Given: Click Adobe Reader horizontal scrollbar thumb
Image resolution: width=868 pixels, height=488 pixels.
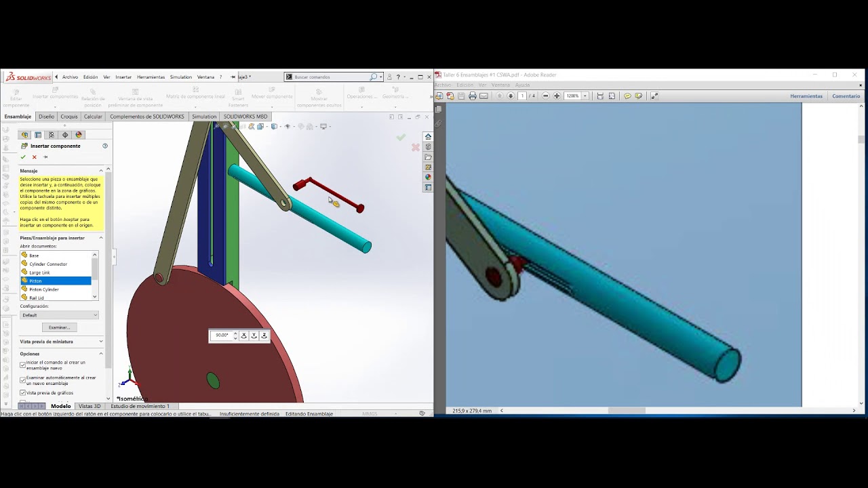Looking at the screenshot, I should click(627, 411).
